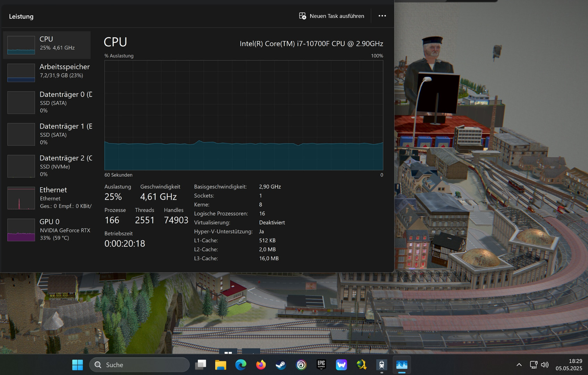Open Steam from the taskbar
588x375 pixels.
(x=281, y=365)
